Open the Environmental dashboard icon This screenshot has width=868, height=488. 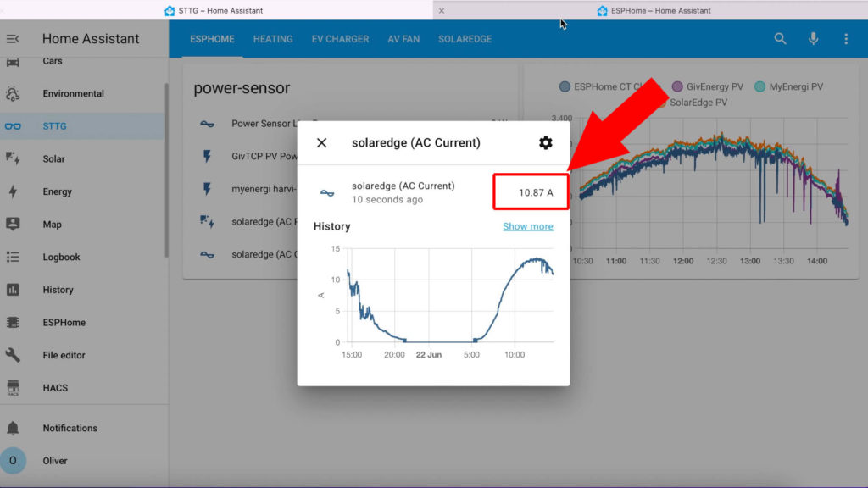13,93
